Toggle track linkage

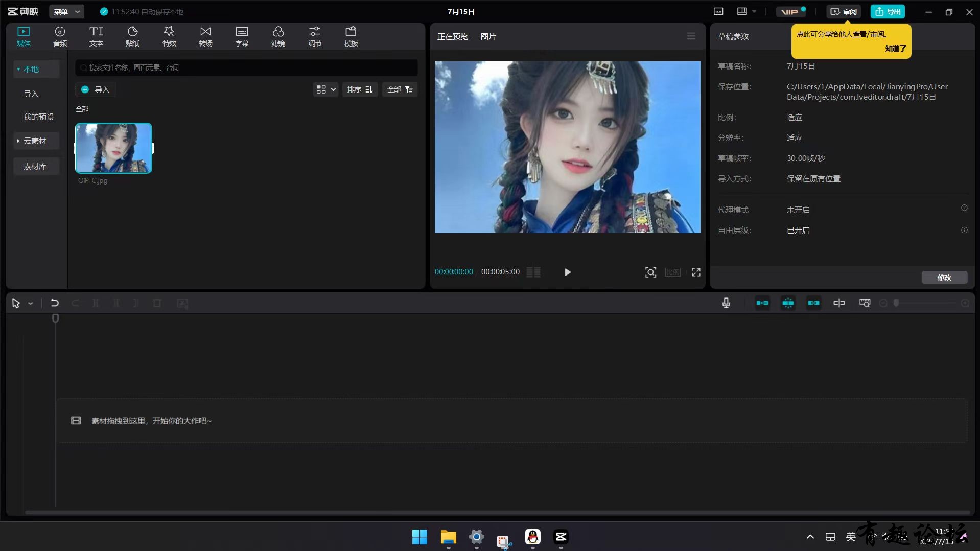tap(813, 303)
